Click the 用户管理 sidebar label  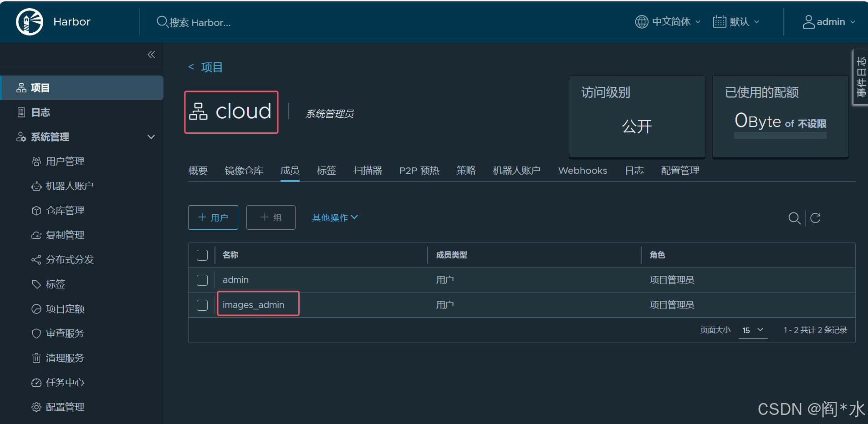click(x=65, y=162)
